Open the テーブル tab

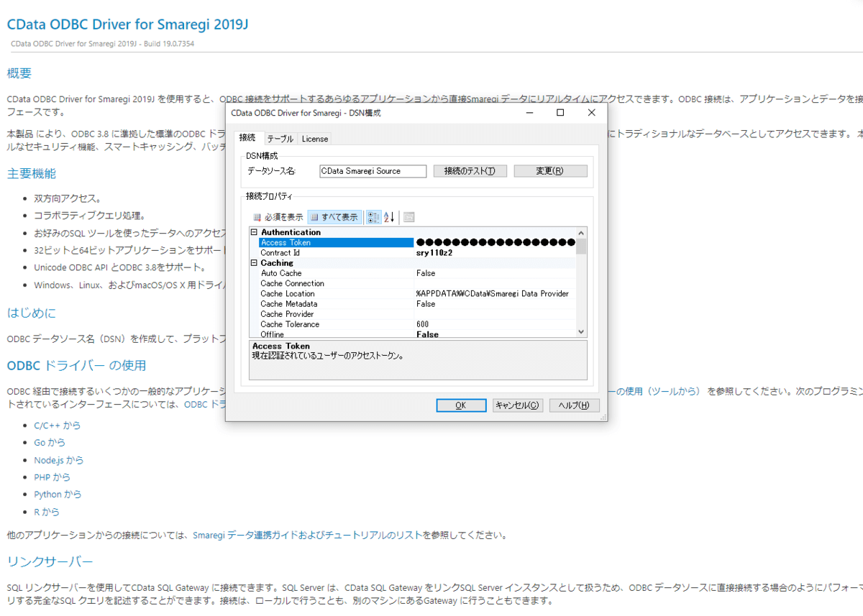pos(280,139)
